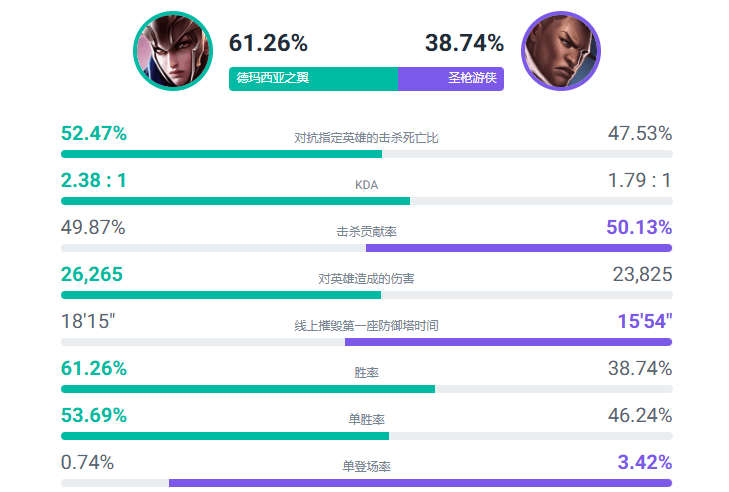Select the 单登场率 row label
729x492 pixels.
(366, 466)
